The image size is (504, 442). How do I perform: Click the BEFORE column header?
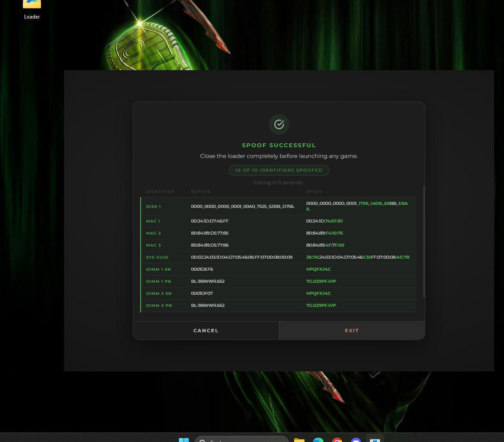click(x=201, y=192)
